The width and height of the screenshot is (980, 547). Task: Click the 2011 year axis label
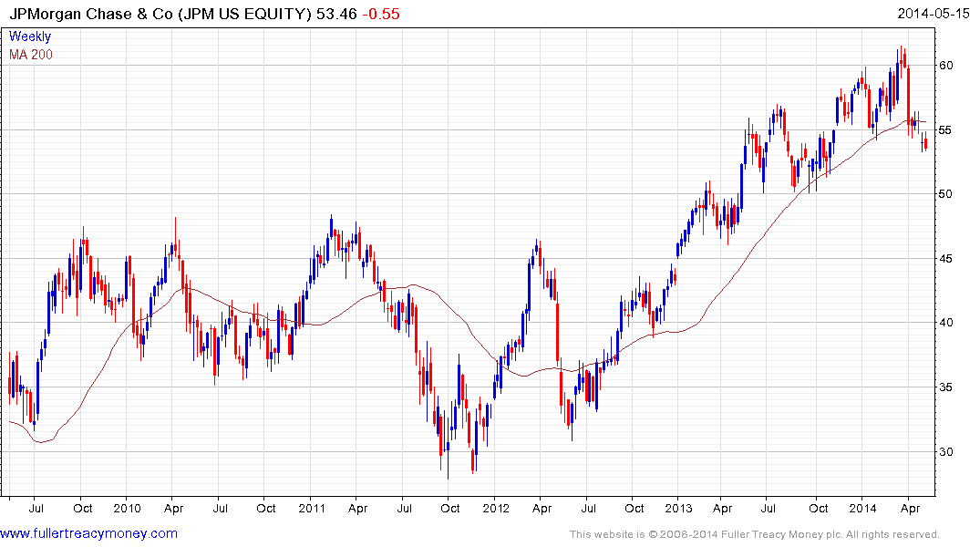tap(312, 508)
